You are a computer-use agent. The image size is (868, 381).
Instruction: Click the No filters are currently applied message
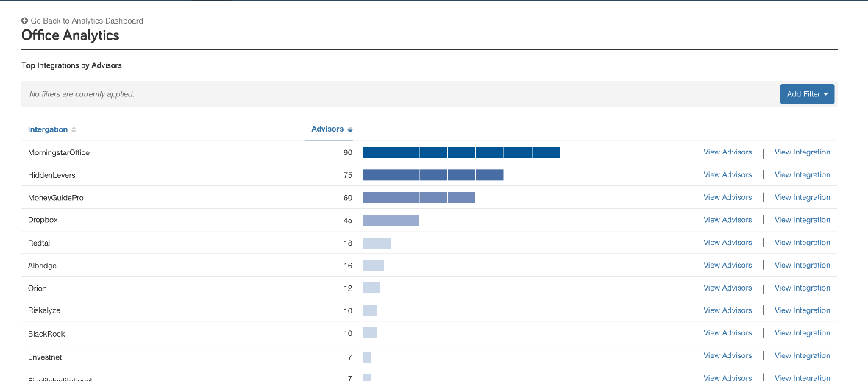[x=82, y=94]
